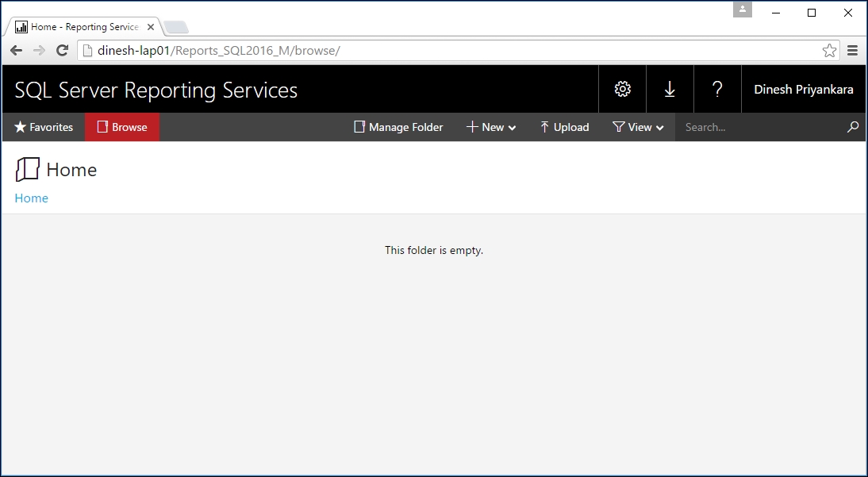The height and width of the screenshot is (477, 868).
Task: Go back with the browser back arrow
Action: 16,51
